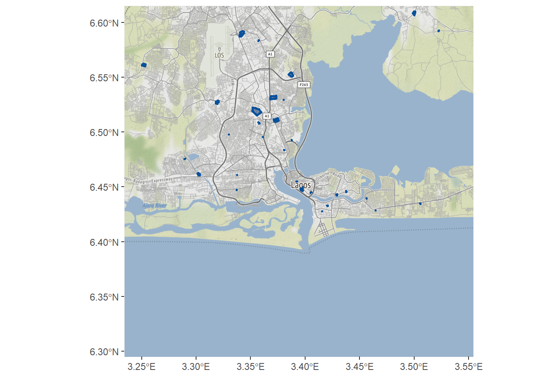Click the 3.45°E longitude axis label
Screen dimensions: 549x392
coord(359,367)
